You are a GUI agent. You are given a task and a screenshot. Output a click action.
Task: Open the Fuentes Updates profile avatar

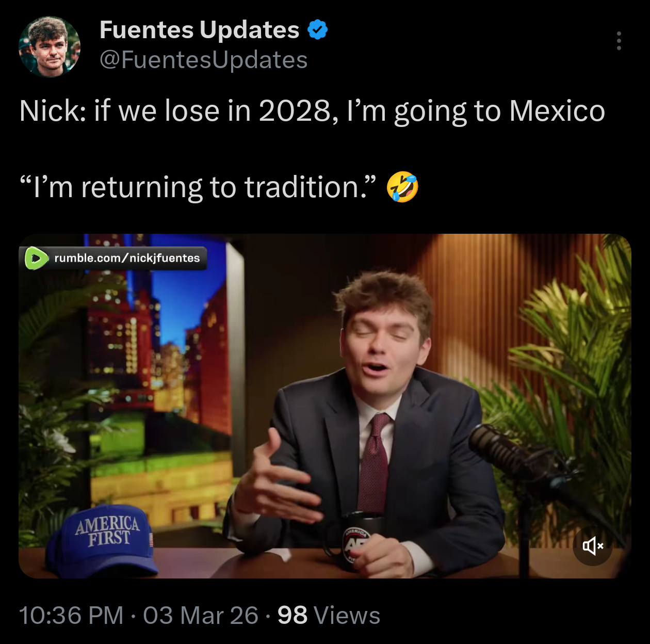point(50,46)
